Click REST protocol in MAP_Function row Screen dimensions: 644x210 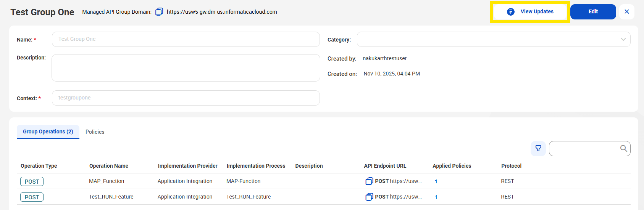pyautogui.click(x=507, y=181)
